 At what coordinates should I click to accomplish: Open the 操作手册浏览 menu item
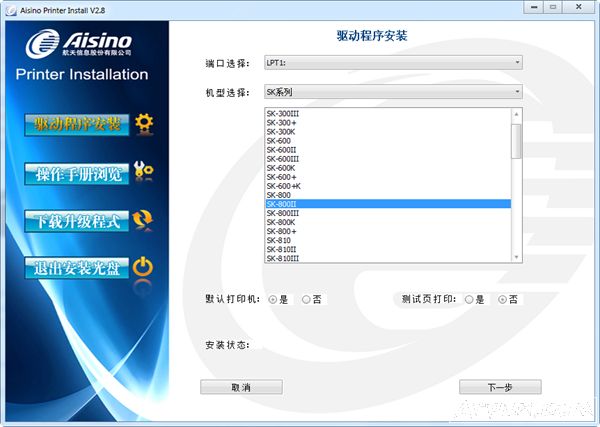pyautogui.click(x=77, y=173)
